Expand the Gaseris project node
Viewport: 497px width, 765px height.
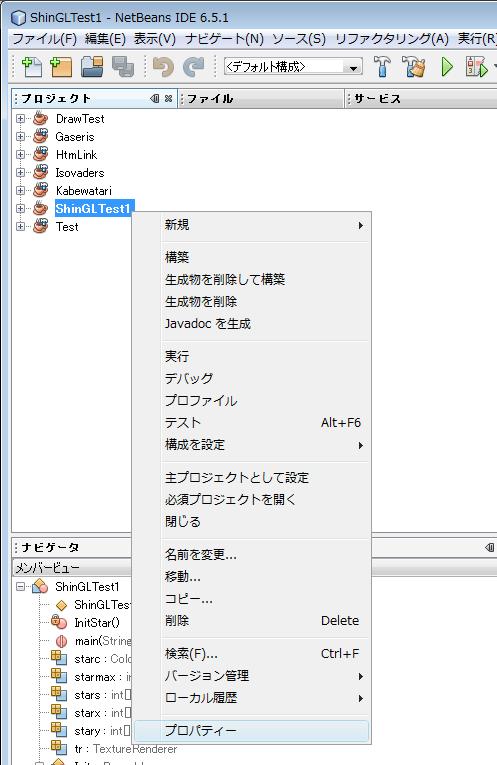click(x=20, y=137)
